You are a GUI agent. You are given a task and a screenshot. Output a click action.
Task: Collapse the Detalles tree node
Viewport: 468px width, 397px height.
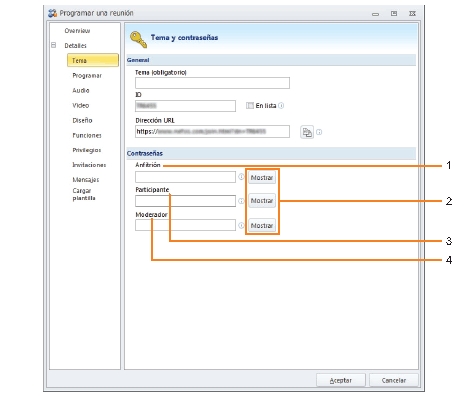point(53,45)
